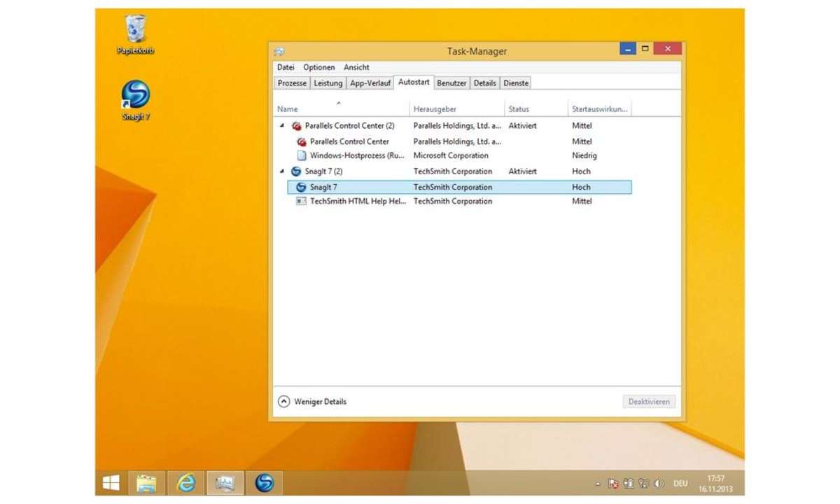Open Action Center flag icon in tray

click(613, 483)
